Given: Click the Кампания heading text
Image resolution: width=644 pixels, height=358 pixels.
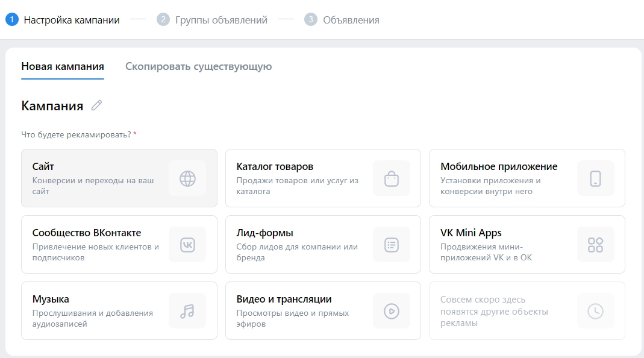Looking at the screenshot, I should (x=52, y=106).
